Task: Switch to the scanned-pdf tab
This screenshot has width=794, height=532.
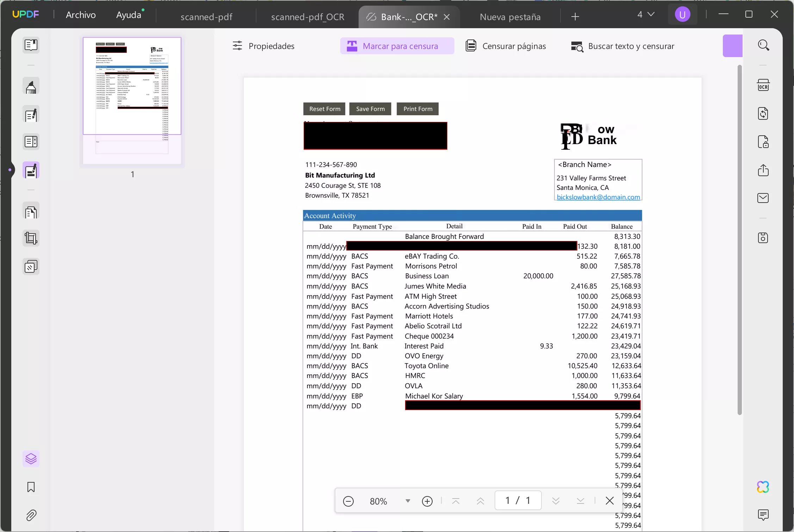Action: click(x=206, y=17)
